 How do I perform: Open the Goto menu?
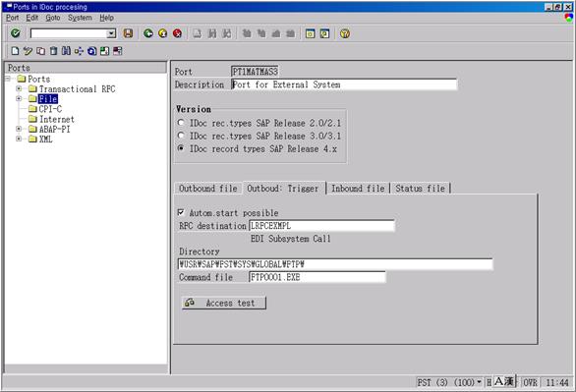coord(53,18)
